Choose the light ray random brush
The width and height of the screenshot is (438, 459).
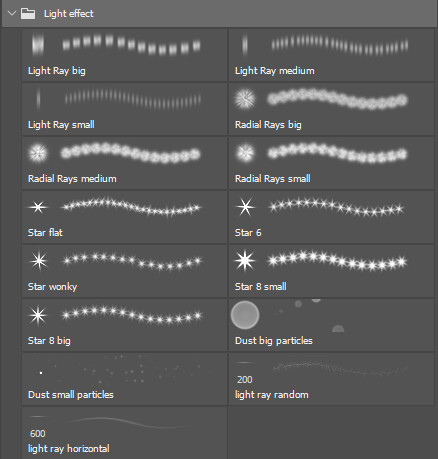(x=331, y=379)
